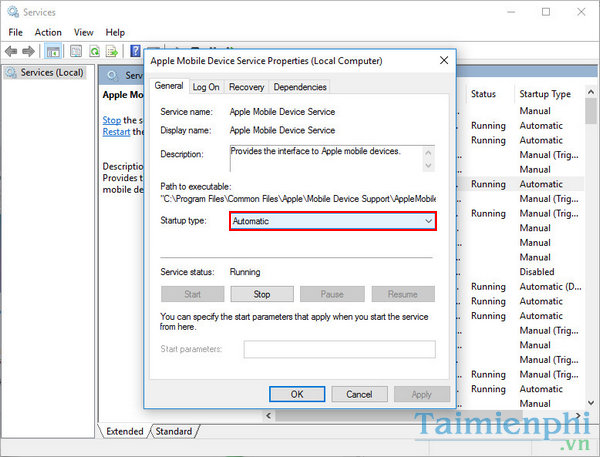
Task: Open the Action menu
Action: 48,33
